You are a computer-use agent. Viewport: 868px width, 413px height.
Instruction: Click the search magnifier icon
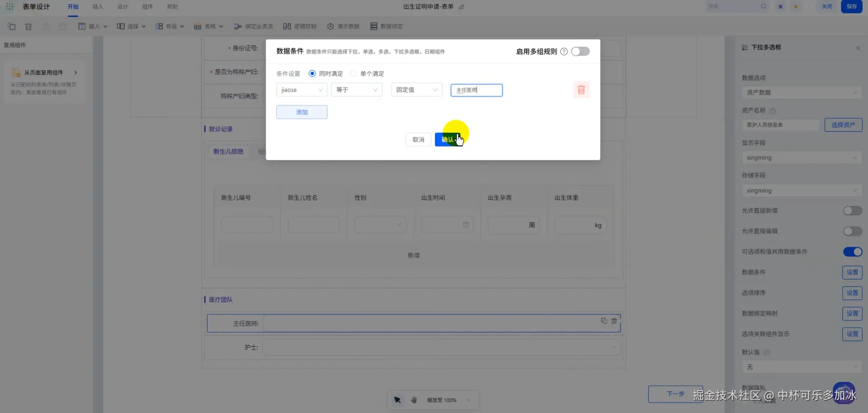[x=764, y=6]
